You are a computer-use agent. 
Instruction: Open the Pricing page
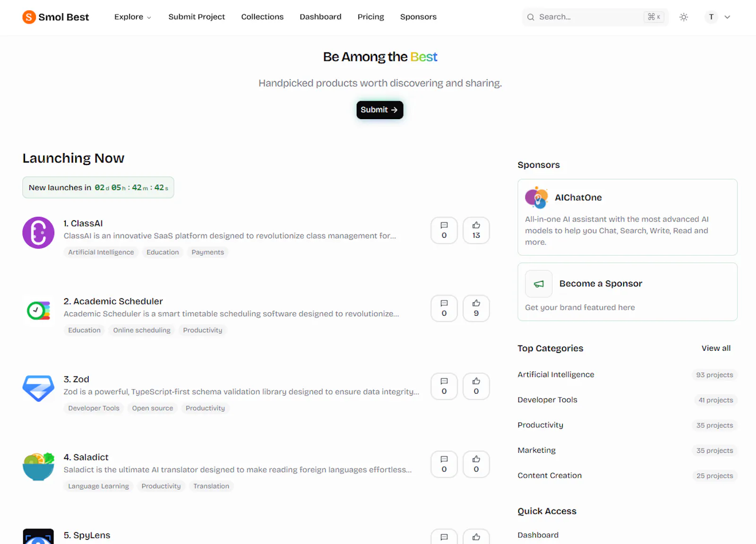click(370, 17)
